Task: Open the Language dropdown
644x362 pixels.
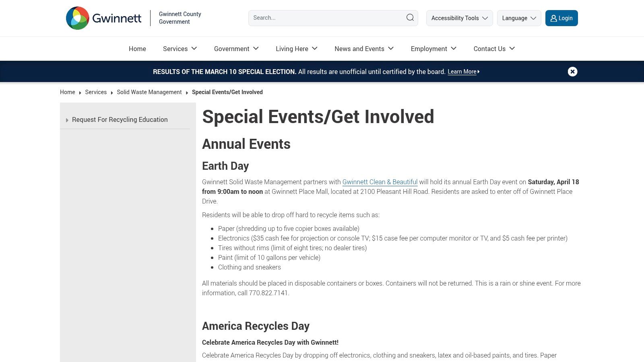Action: [519, 18]
